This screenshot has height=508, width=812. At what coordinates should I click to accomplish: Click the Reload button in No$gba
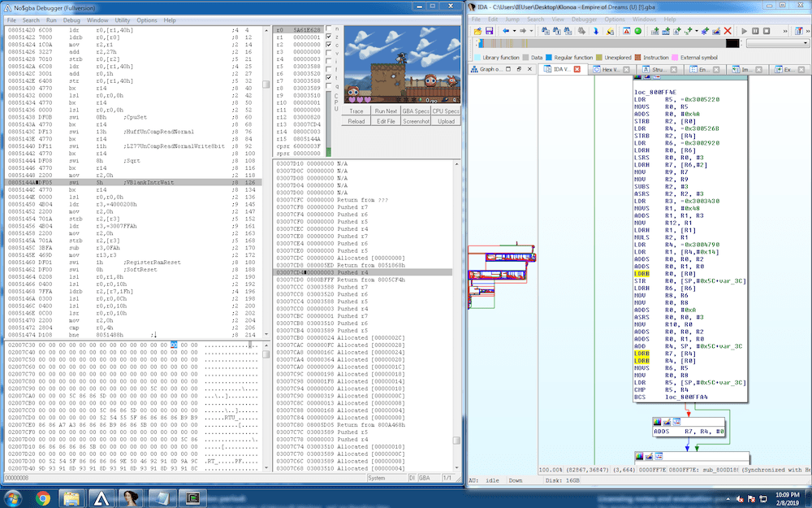pyautogui.click(x=356, y=121)
